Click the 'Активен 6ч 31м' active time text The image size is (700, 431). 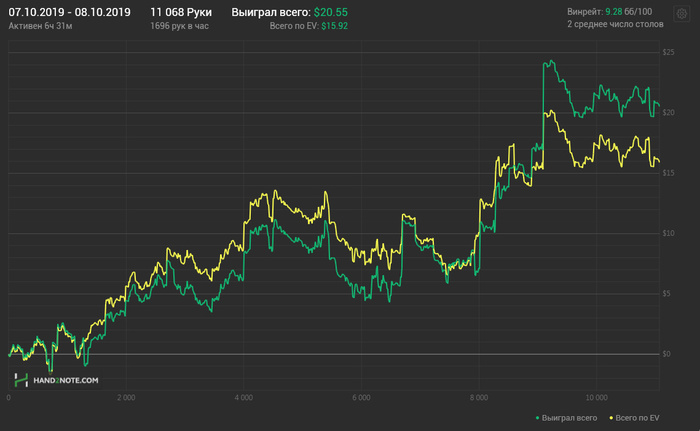(x=40, y=24)
